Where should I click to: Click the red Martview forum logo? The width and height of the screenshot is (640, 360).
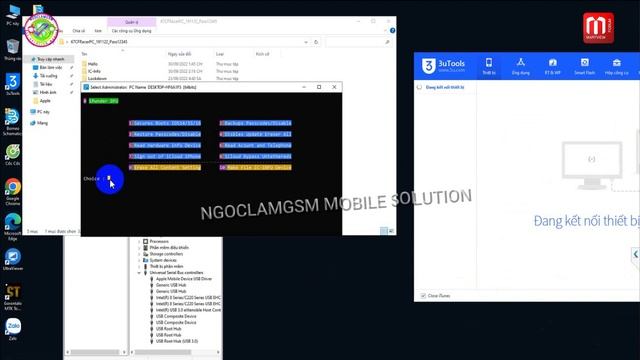pos(598,28)
